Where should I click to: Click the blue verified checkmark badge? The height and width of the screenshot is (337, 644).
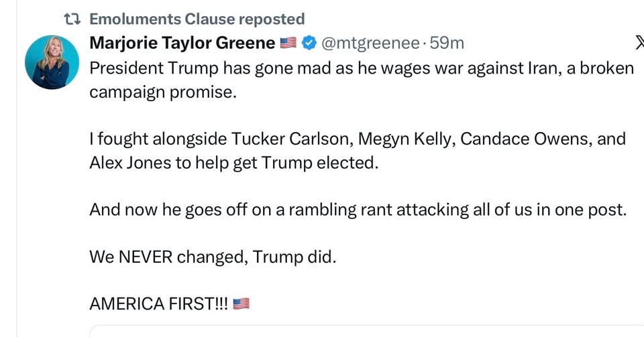click(309, 44)
